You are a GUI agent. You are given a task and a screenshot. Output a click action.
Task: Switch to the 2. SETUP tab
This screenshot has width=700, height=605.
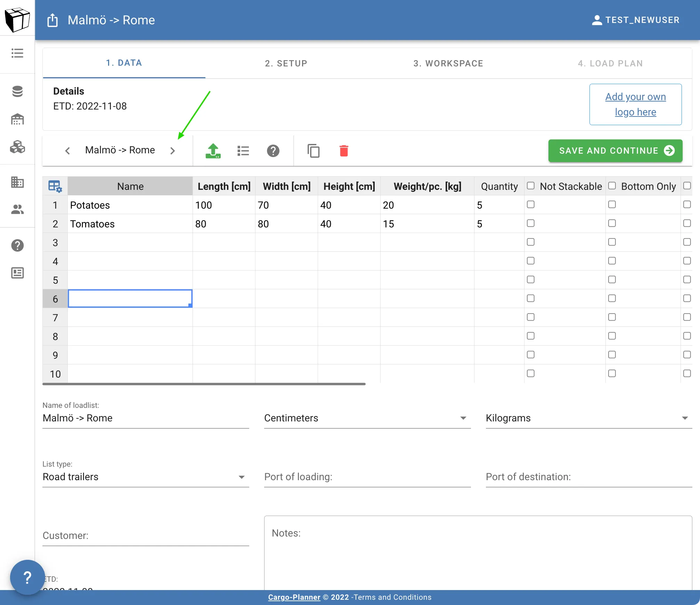pos(286,63)
